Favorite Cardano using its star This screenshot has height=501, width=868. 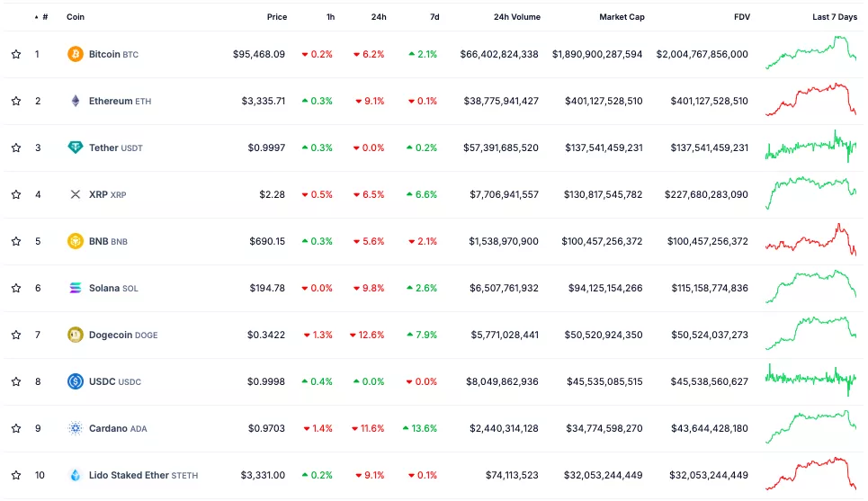(x=16, y=428)
